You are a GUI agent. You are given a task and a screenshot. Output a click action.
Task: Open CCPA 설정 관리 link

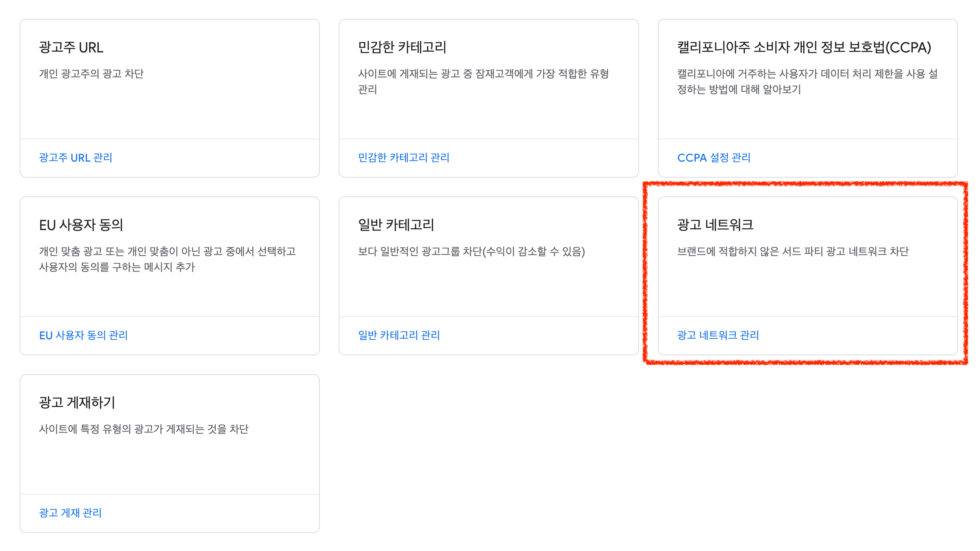pos(713,158)
